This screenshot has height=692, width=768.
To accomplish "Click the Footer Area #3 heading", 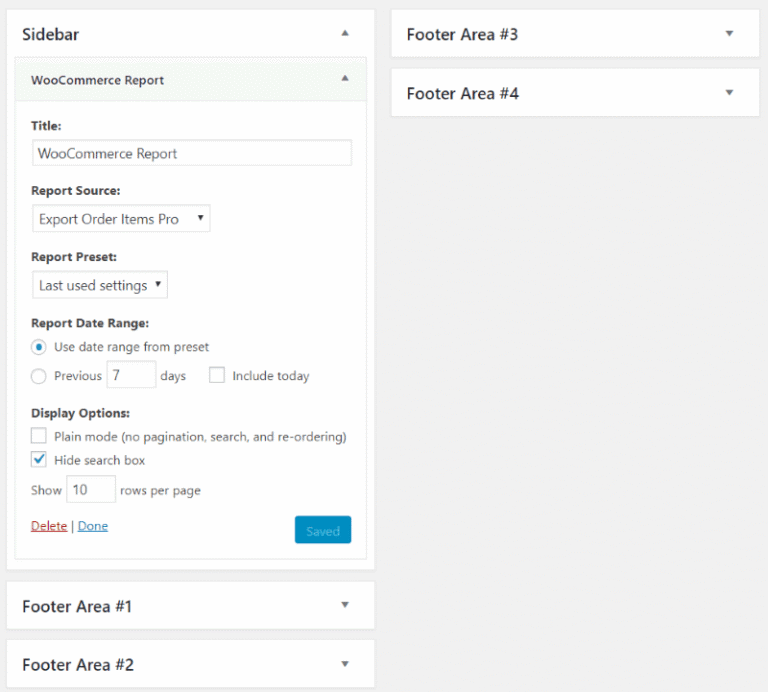I will (462, 35).
